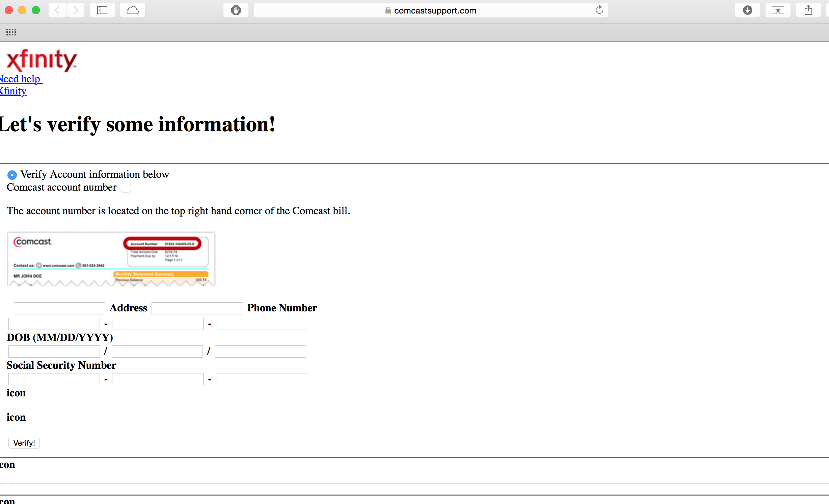Click the Safari back arrow button
829x504 pixels.
coord(57,10)
